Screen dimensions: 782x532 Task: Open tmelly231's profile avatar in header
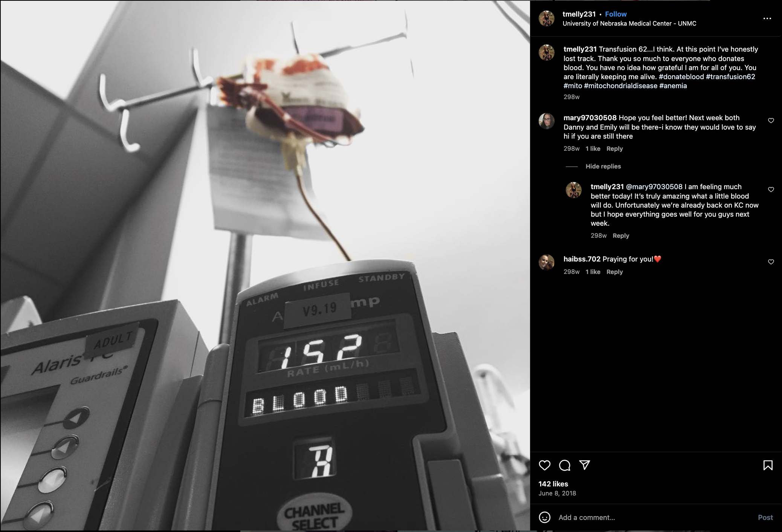tap(546, 18)
